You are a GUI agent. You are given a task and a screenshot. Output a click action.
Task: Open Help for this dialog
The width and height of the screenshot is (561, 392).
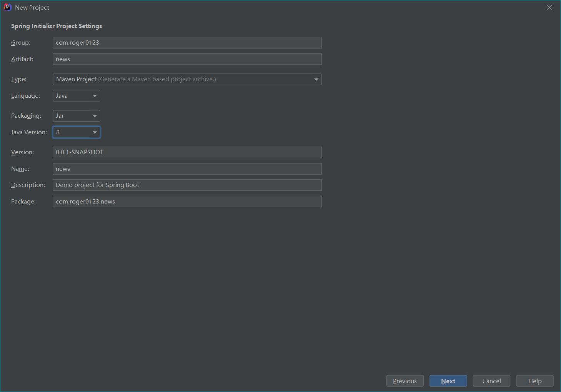click(535, 381)
